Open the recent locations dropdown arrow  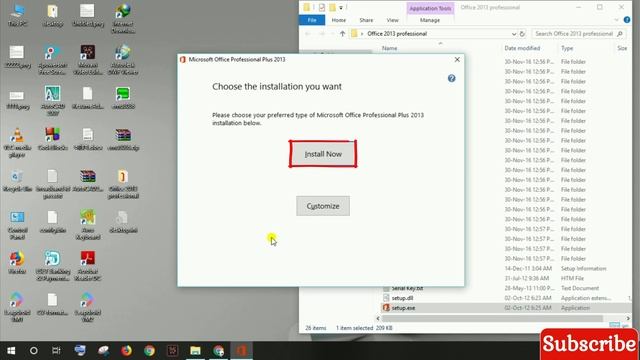332,34
